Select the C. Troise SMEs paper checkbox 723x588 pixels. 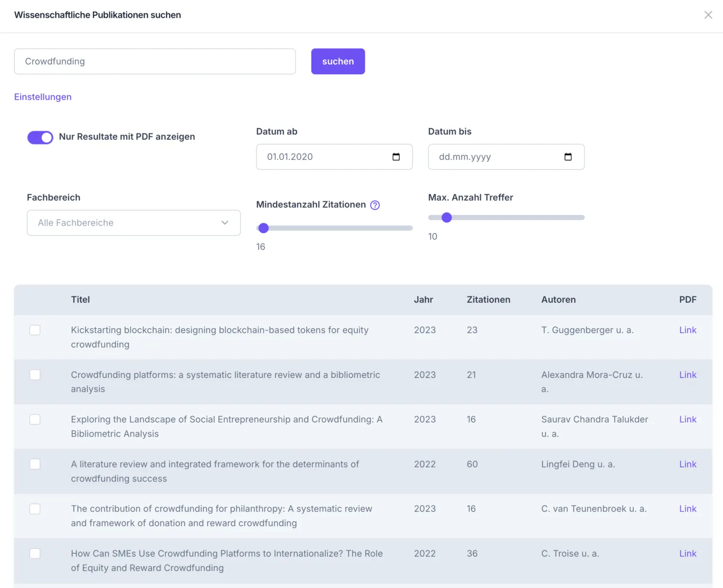point(35,554)
